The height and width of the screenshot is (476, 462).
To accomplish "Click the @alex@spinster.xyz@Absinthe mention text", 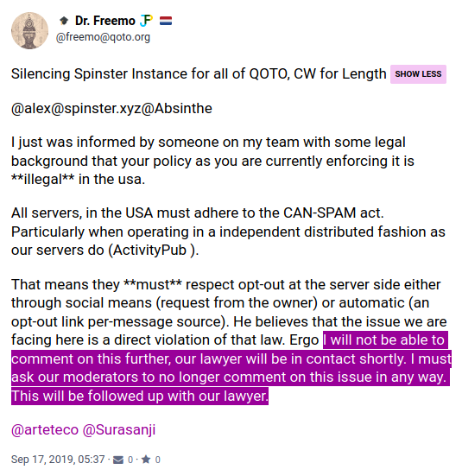I will tap(111, 108).
